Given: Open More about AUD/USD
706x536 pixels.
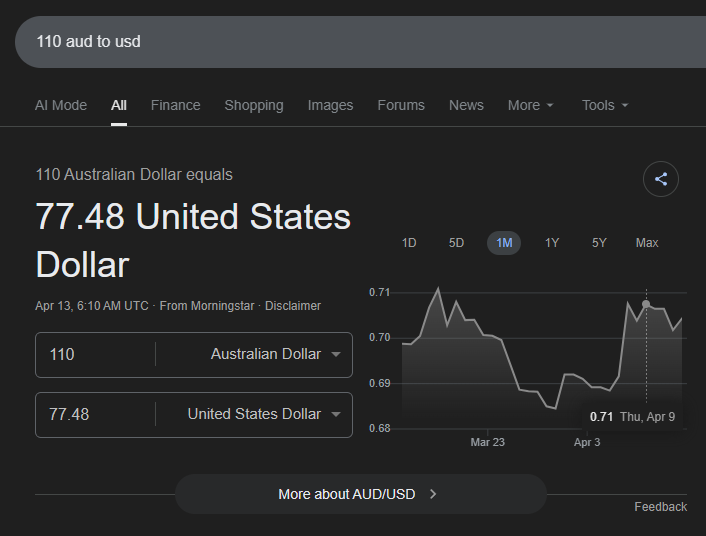Looking at the screenshot, I should tap(361, 494).
